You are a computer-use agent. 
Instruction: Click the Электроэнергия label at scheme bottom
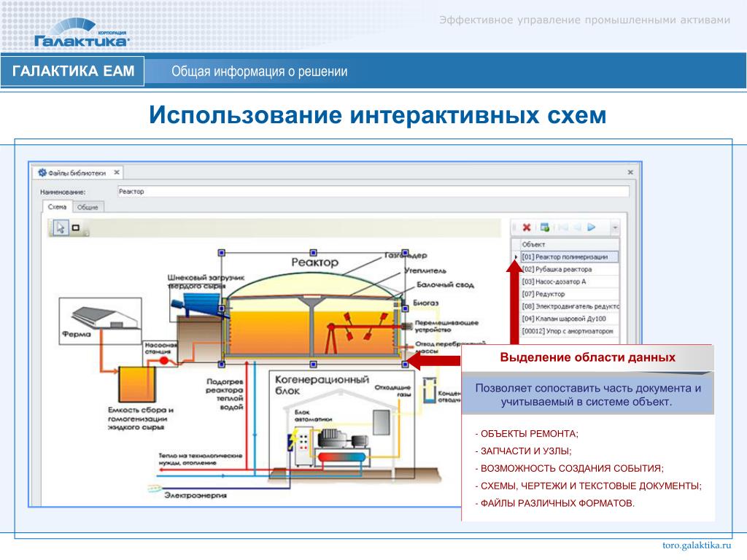(x=196, y=495)
